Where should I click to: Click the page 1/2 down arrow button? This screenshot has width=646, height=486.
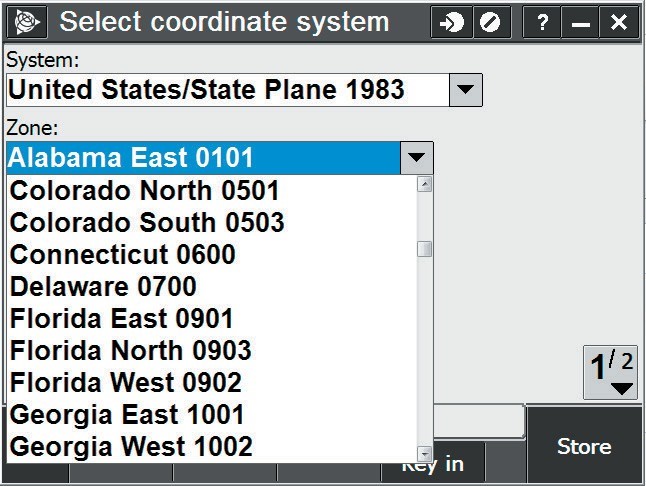coord(610,373)
